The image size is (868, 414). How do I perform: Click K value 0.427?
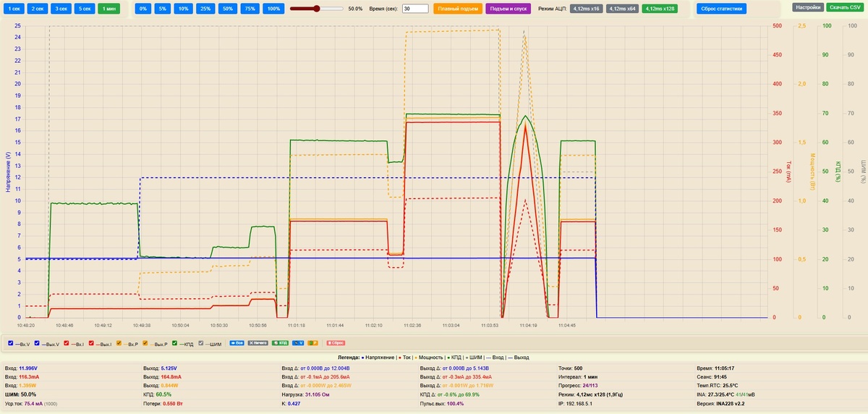(294, 403)
